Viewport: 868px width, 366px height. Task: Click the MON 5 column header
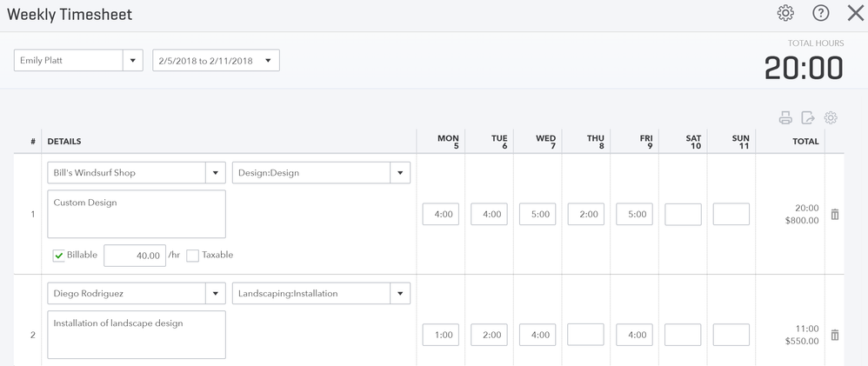tap(449, 142)
